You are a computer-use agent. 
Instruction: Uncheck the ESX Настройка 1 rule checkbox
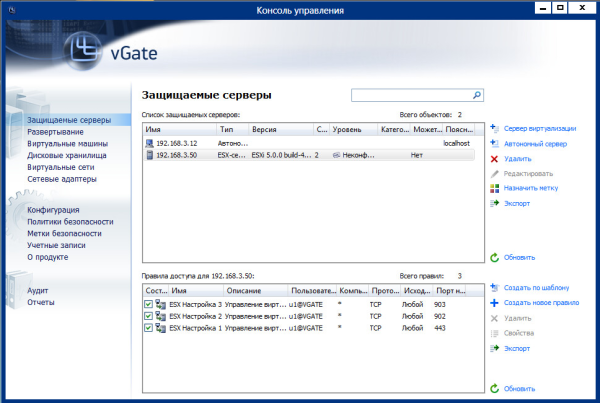coord(148,328)
